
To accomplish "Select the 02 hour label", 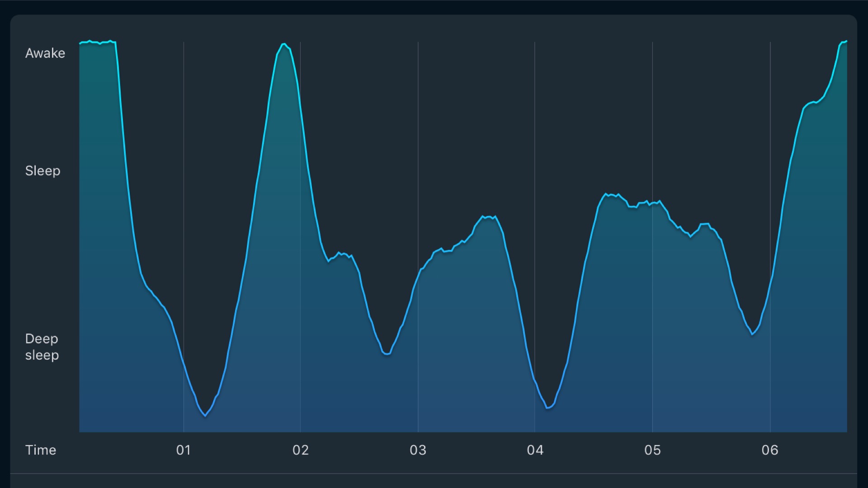I will (x=301, y=450).
